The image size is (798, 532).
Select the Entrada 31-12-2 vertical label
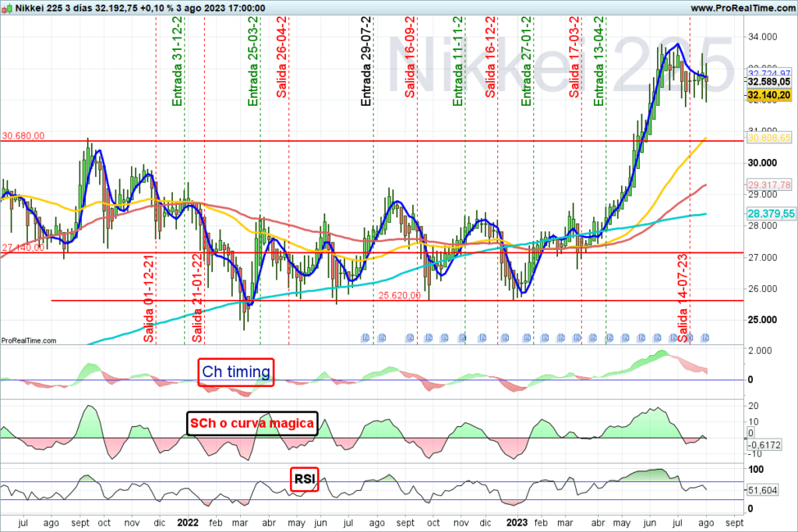[177, 61]
